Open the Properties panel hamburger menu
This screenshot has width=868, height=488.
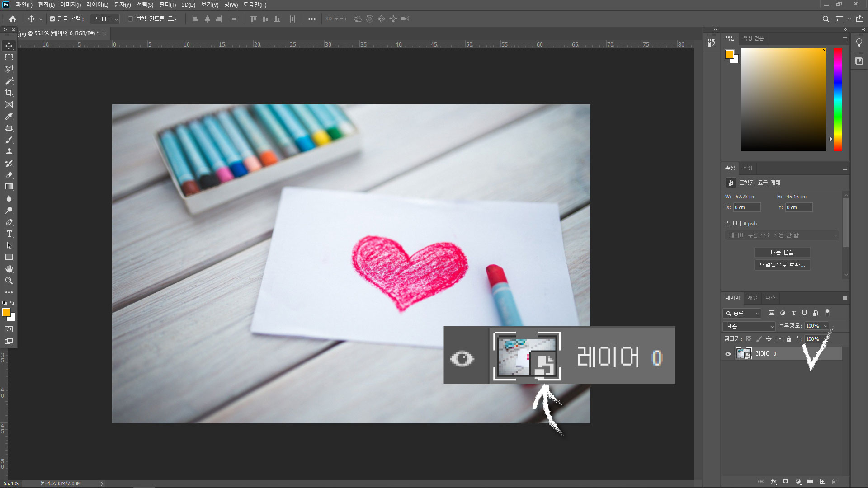coord(844,168)
